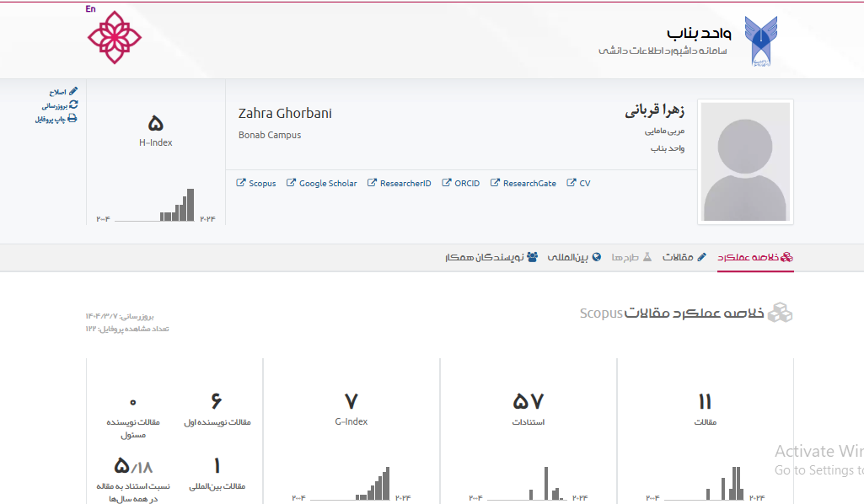The image size is (864, 504).
Task: Click the pink flower logo
Action: [115, 38]
